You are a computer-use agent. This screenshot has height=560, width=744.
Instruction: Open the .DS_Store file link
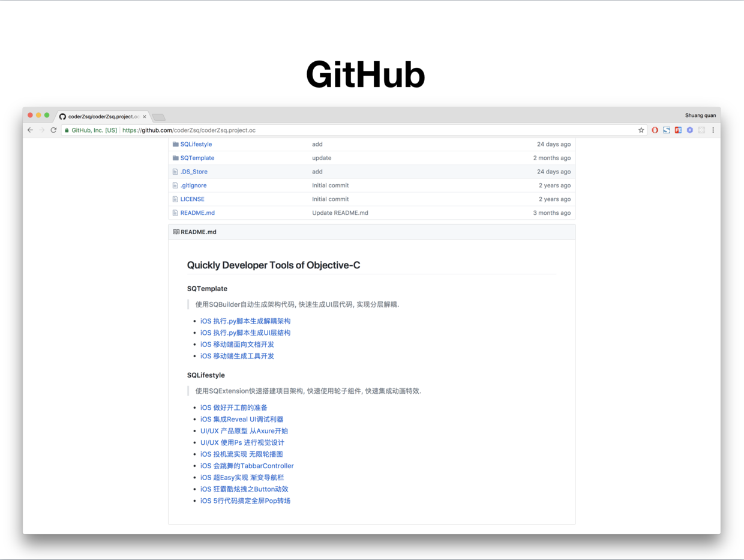(x=194, y=172)
